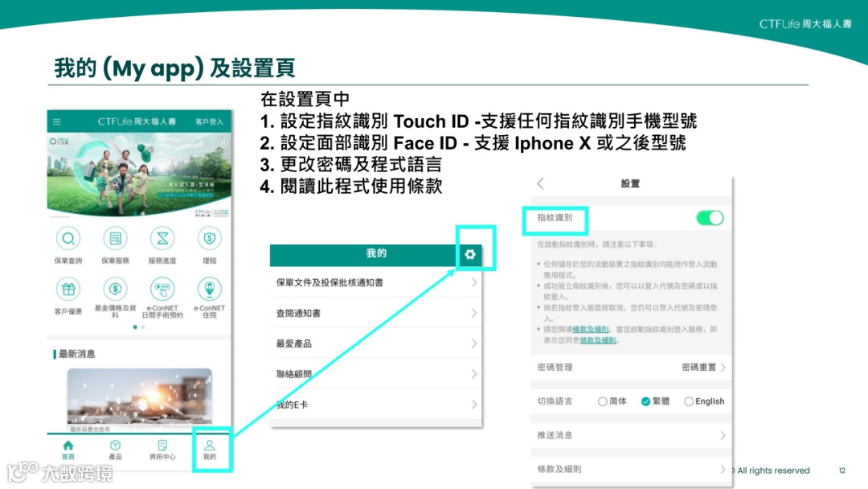The height and width of the screenshot is (489, 868).
Task: Open the hamburger menu in CTFLife app
Action: [57, 121]
